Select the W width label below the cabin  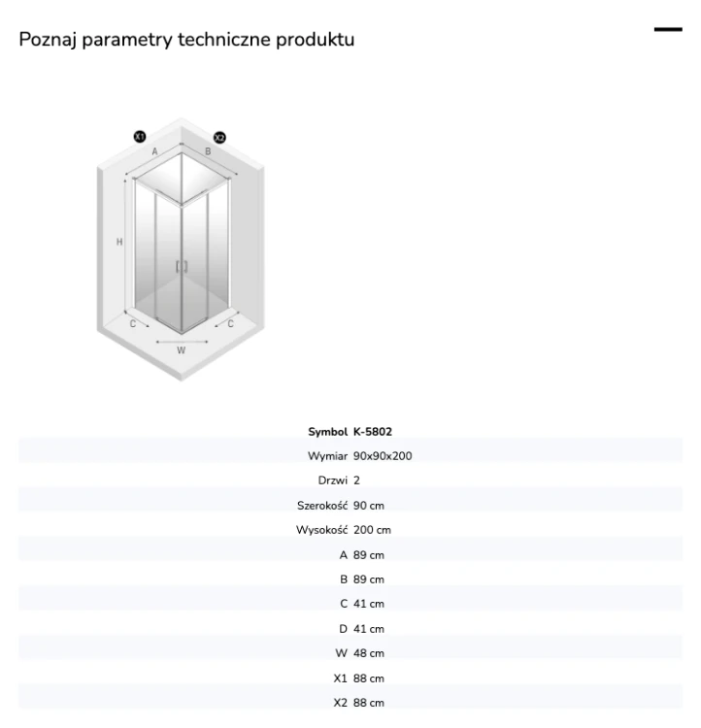182,350
